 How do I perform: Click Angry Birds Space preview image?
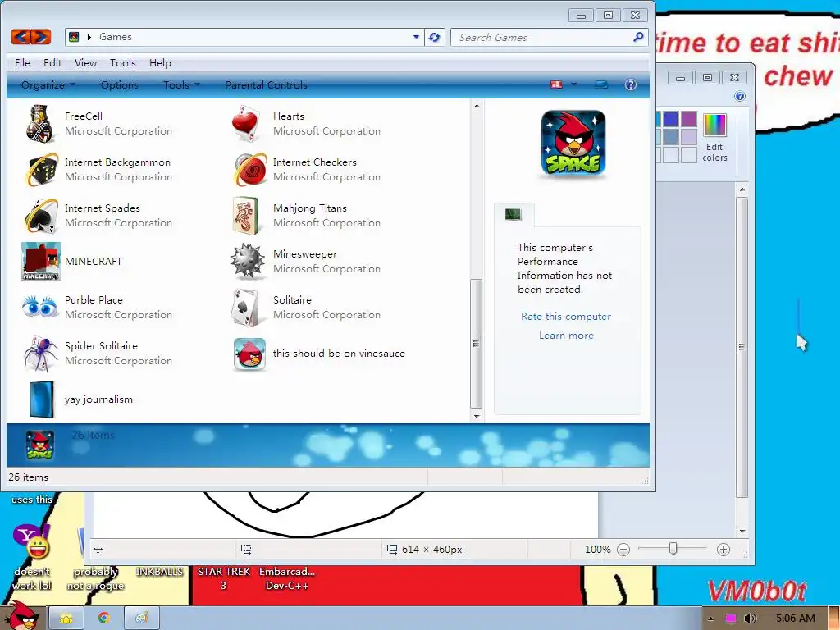pos(573,143)
